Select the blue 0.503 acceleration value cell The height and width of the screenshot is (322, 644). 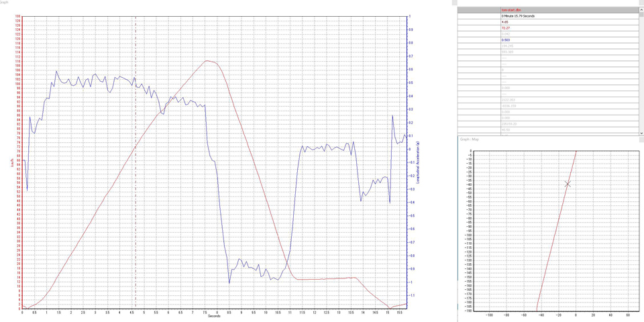506,40
